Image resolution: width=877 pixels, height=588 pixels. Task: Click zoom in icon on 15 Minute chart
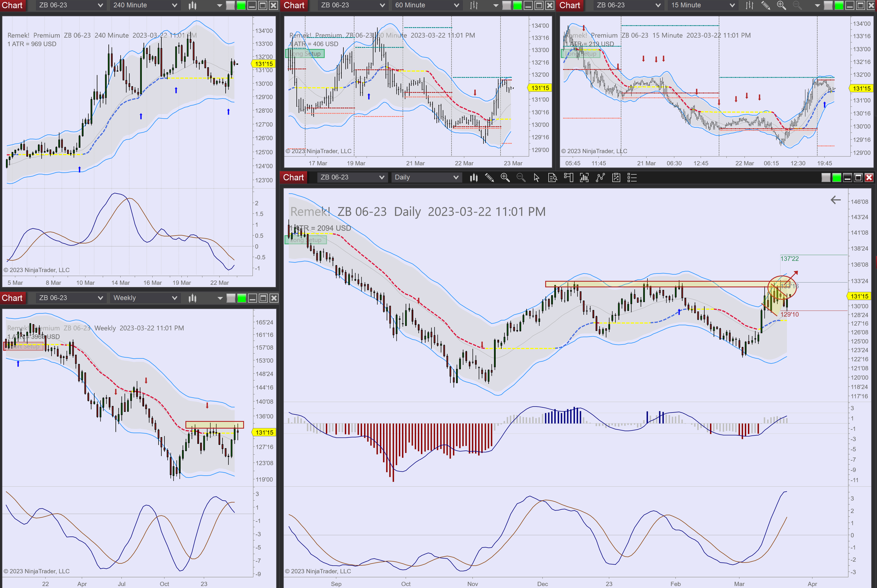coord(781,5)
